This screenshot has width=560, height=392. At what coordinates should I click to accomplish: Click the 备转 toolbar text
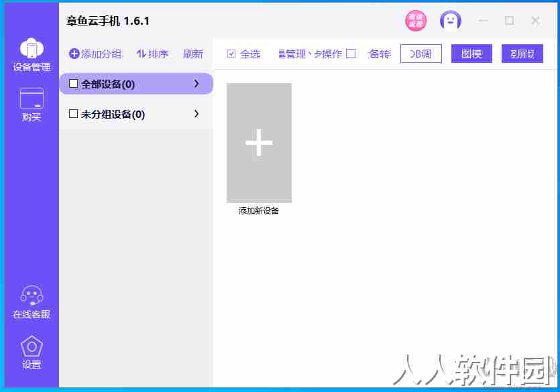[x=380, y=54]
